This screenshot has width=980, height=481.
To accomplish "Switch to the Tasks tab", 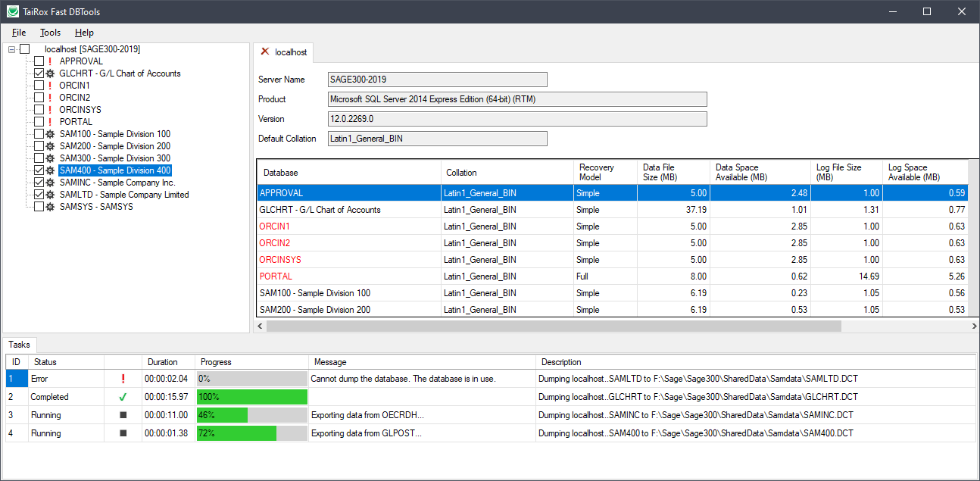I will click(20, 345).
